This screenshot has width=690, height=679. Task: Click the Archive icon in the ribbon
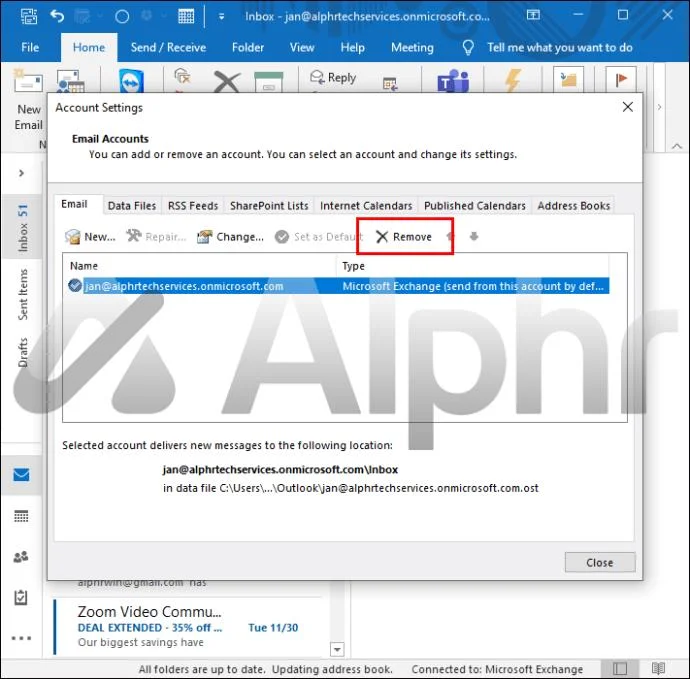[x=269, y=82]
